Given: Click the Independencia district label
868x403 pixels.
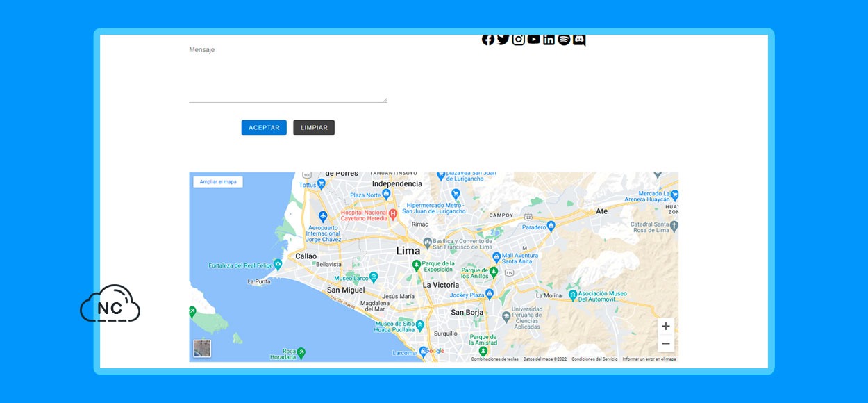Looking at the screenshot, I should tap(397, 183).
